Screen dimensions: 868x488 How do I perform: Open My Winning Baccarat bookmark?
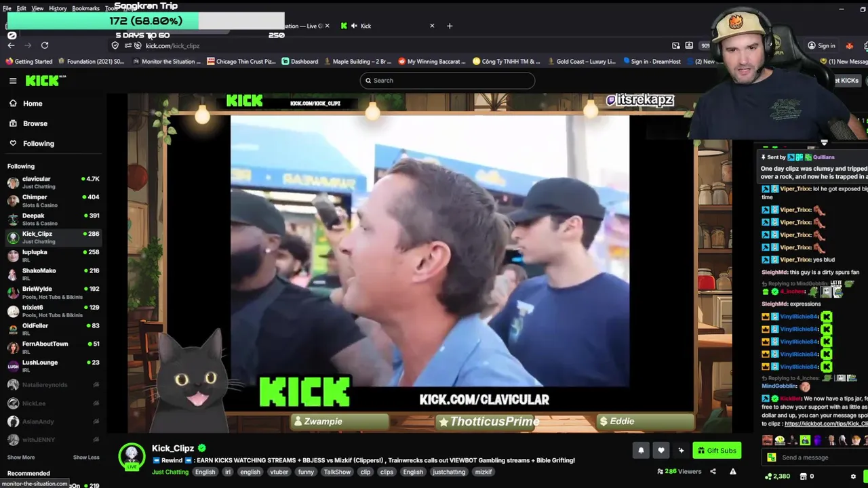[x=431, y=61]
